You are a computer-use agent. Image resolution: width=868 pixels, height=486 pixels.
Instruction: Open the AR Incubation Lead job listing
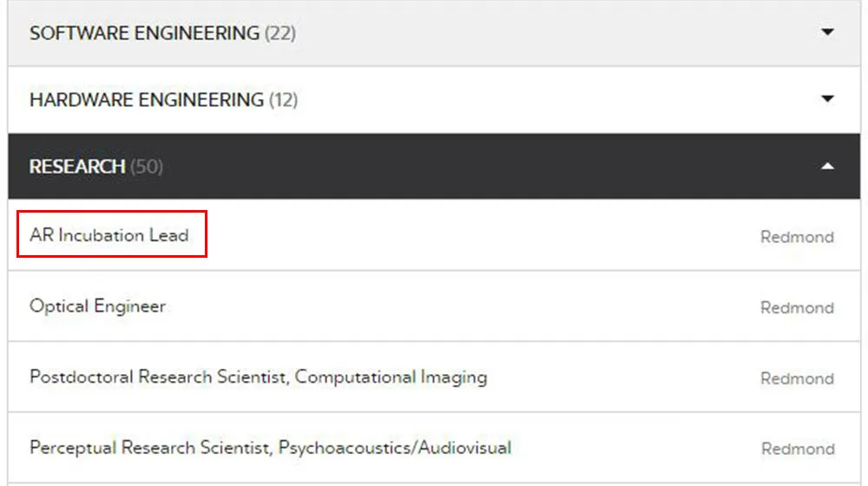(x=109, y=235)
